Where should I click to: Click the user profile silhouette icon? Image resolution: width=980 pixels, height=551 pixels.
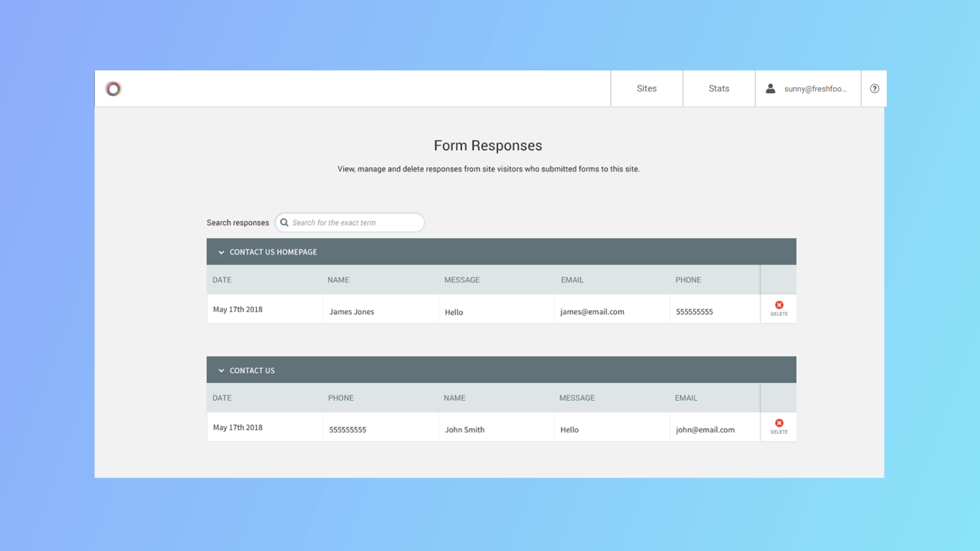[770, 89]
